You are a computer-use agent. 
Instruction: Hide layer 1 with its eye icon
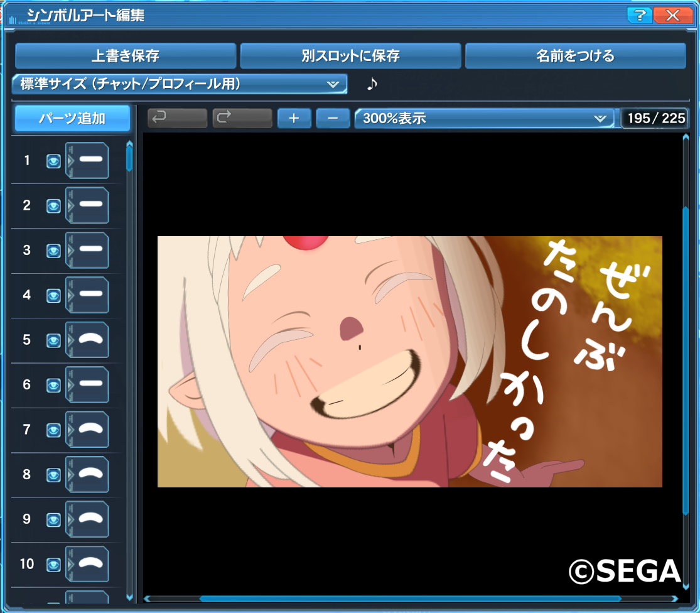click(x=53, y=161)
